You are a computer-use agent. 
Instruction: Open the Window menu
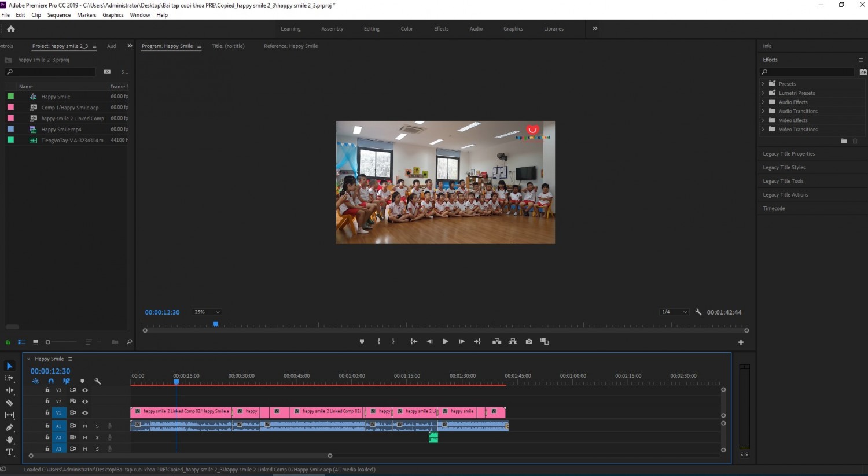coord(140,15)
